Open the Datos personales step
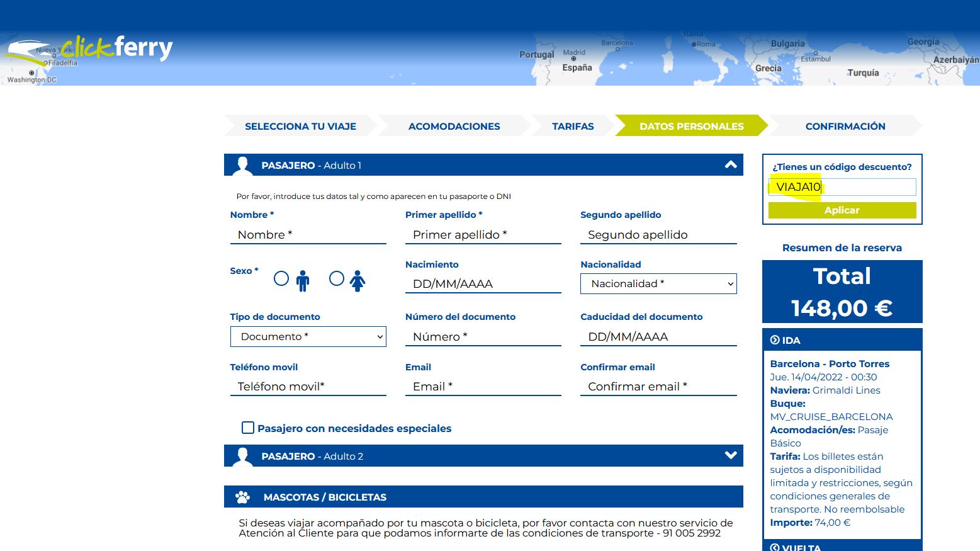 tap(691, 126)
